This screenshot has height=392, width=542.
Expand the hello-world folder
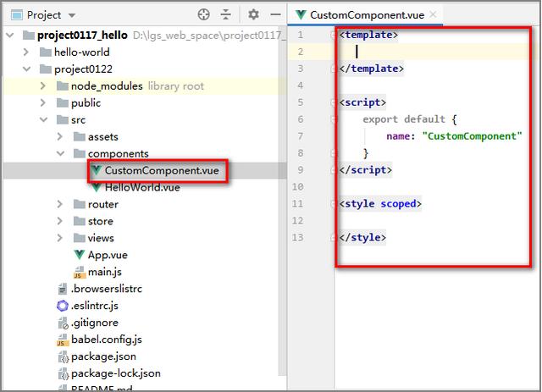tap(26, 52)
